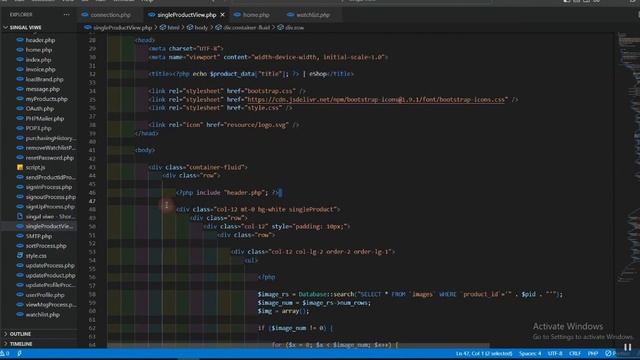640x360 pixels.
Task: Select the singleProductView.php tab
Action: [187, 15]
